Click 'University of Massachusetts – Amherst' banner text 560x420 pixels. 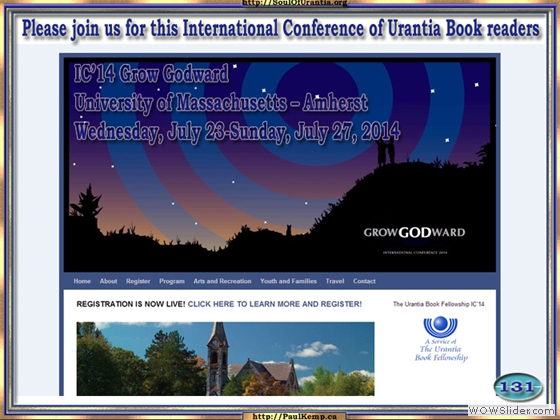221,103
